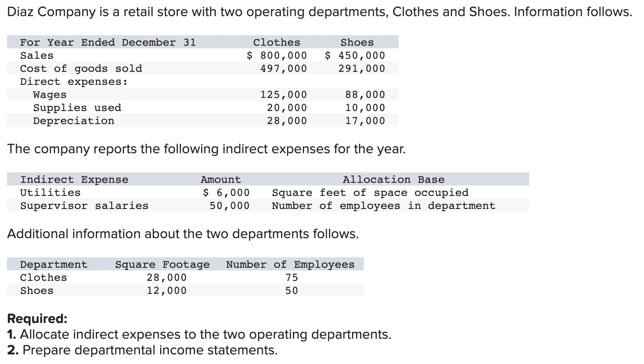Select Clothes depreciation value 28,000
The width and height of the screenshot is (644, 364).
[x=287, y=121]
